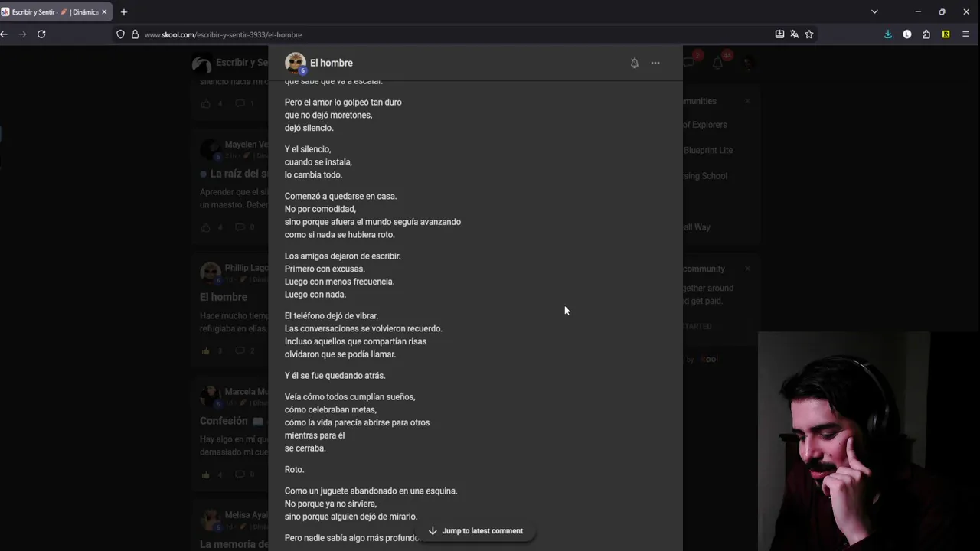Image resolution: width=980 pixels, height=551 pixels.
Task: Open the reader view icon in address bar
Action: click(x=779, y=34)
